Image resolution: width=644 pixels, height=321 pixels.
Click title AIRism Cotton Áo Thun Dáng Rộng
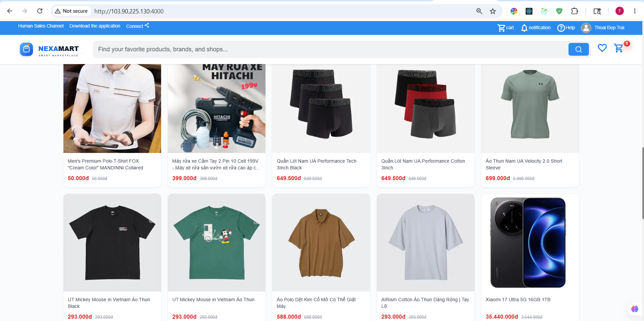point(425,303)
